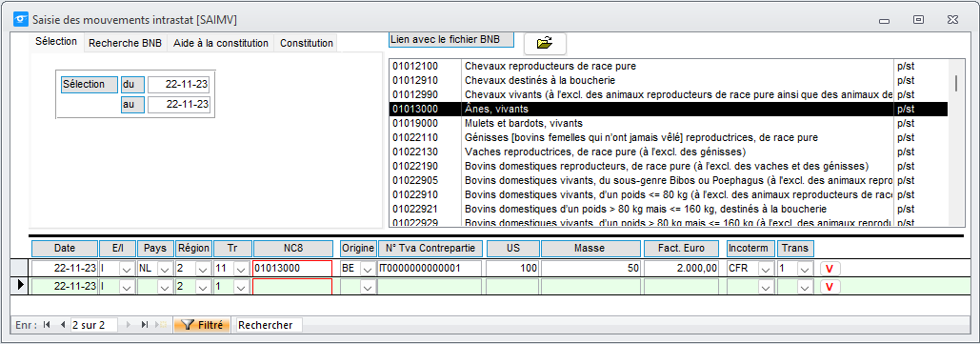
Task: Go to next record arrow
Action: click(130, 325)
